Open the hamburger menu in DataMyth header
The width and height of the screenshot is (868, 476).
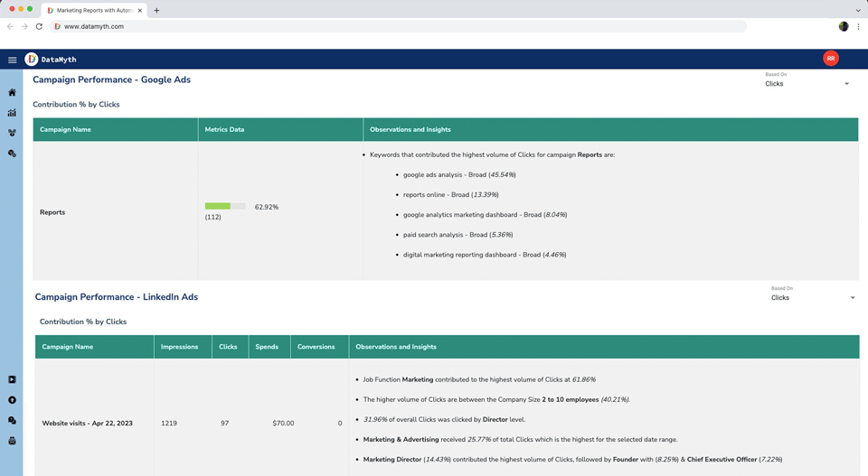tap(13, 60)
